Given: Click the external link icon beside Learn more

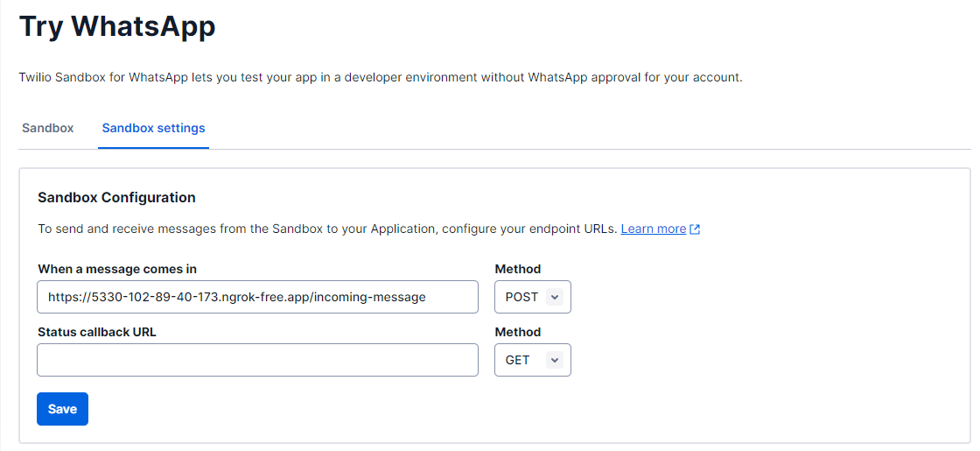Looking at the screenshot, I should pos(695,229).
